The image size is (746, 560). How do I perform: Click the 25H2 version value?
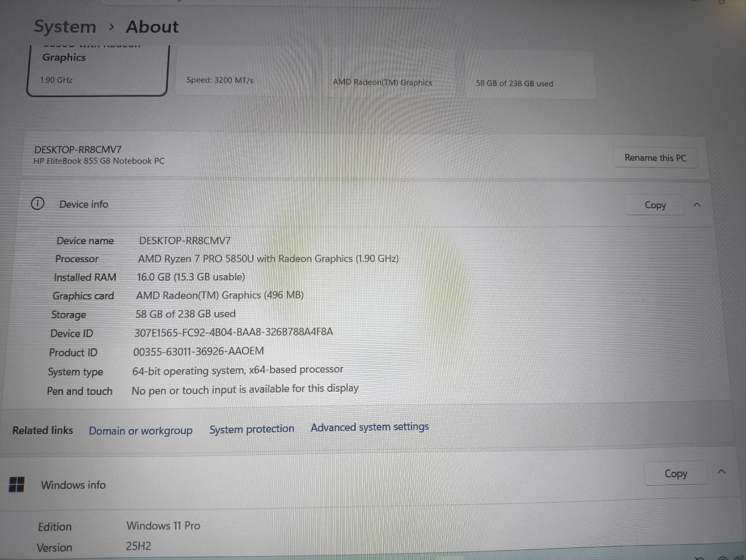(x=138, y=546)
